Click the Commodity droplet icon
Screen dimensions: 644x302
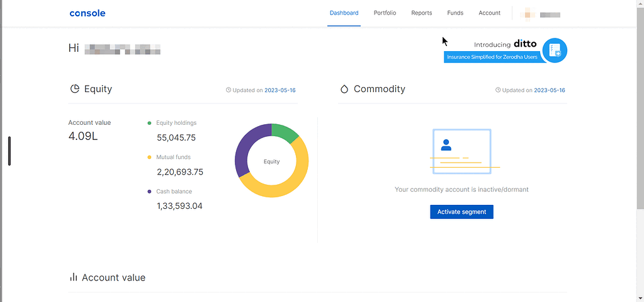(x=344, y=89)
